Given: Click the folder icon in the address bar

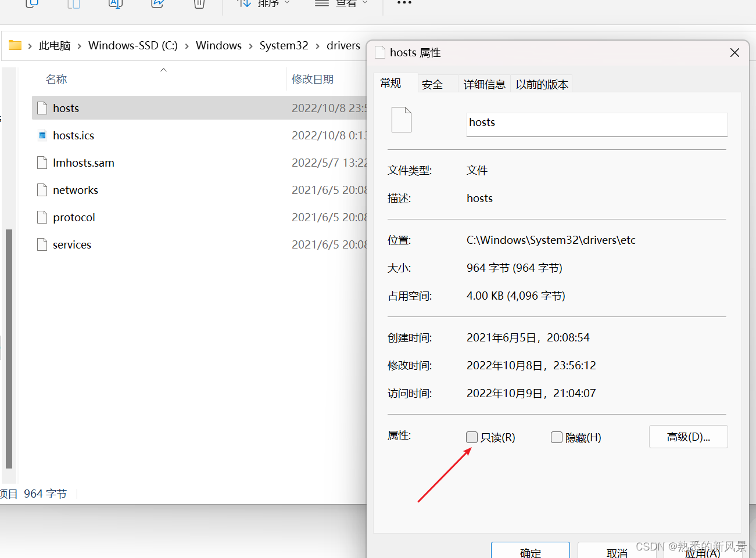Looking at the screenshot, I should pos(15,45).
